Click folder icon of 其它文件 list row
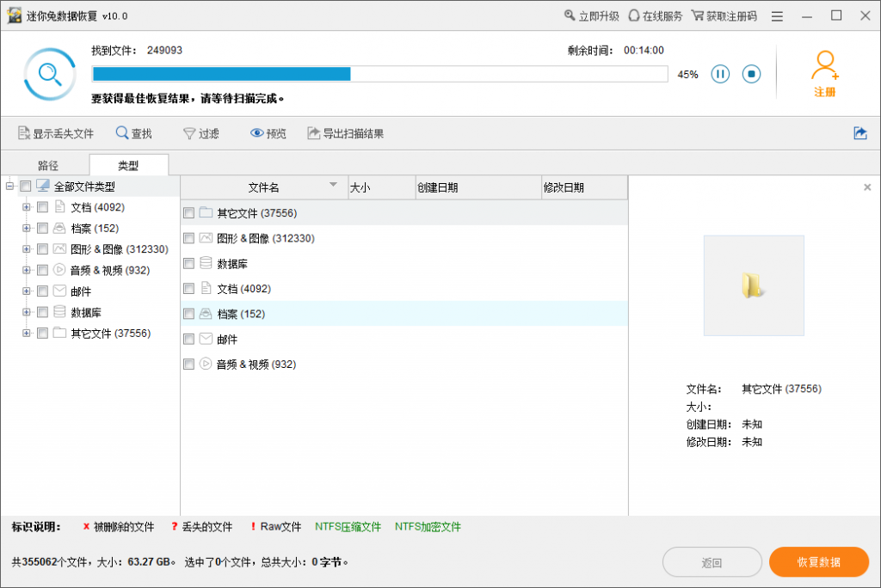The image size is (881, 588). pos(206,212)
